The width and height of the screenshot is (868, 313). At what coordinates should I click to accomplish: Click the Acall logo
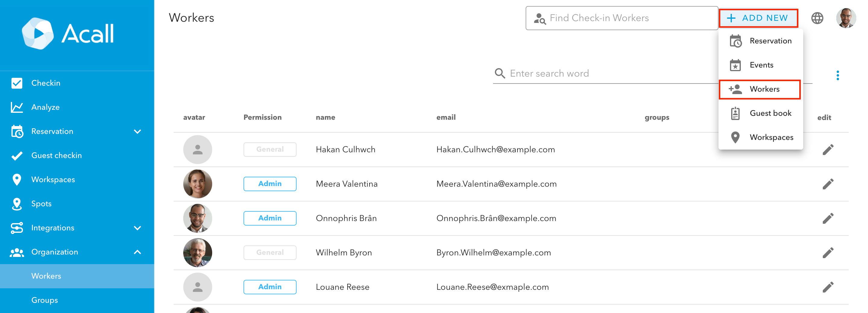point(68,34)
